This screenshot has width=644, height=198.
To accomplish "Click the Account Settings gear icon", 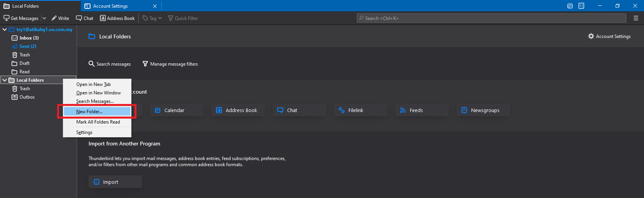I will 591,36.
